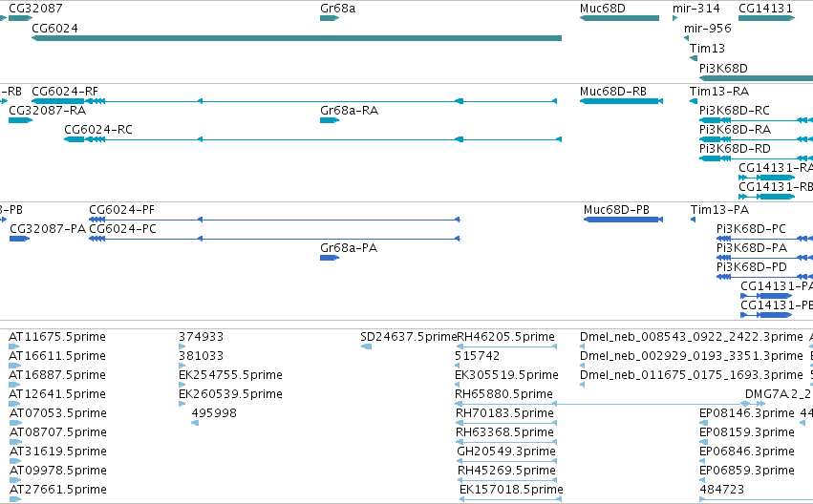This screenshot has width=813, height=504.
Task: Select the mir-314 gene label
Action: (x=696, y=9)
